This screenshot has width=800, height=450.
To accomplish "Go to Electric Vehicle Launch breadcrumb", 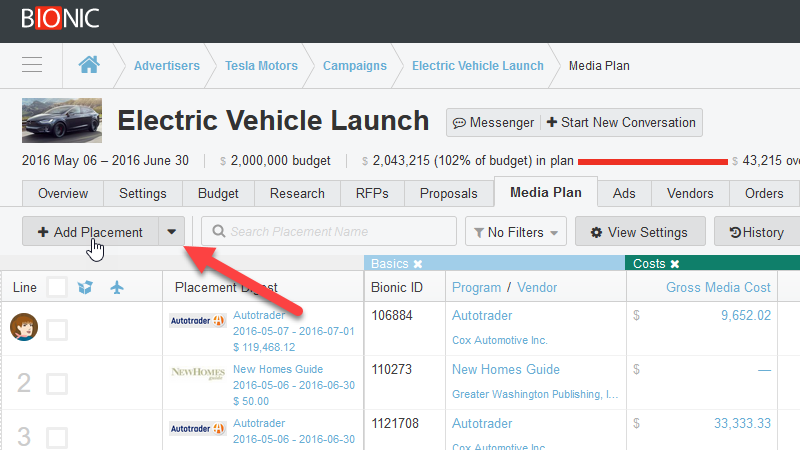I will click(x=478, y=66).
